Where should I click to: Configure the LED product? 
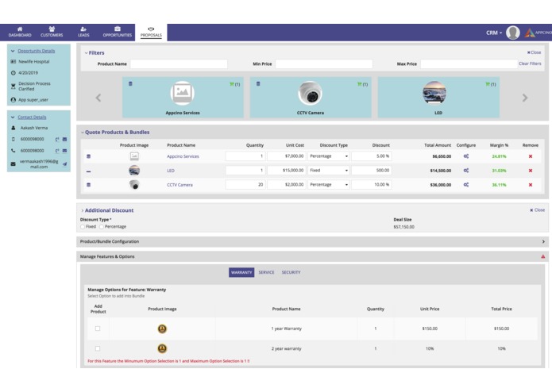pos(465,171)
